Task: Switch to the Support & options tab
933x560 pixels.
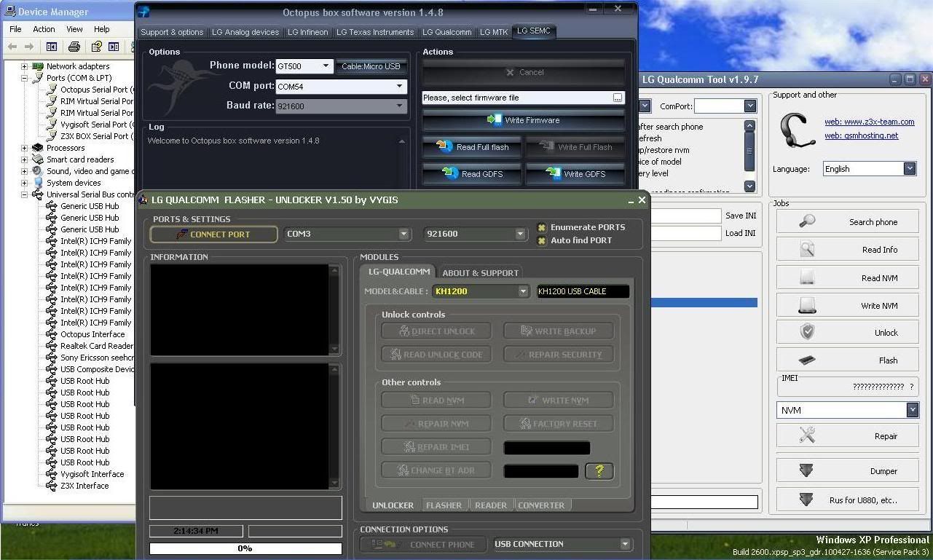Action: [x=172, y=32]
